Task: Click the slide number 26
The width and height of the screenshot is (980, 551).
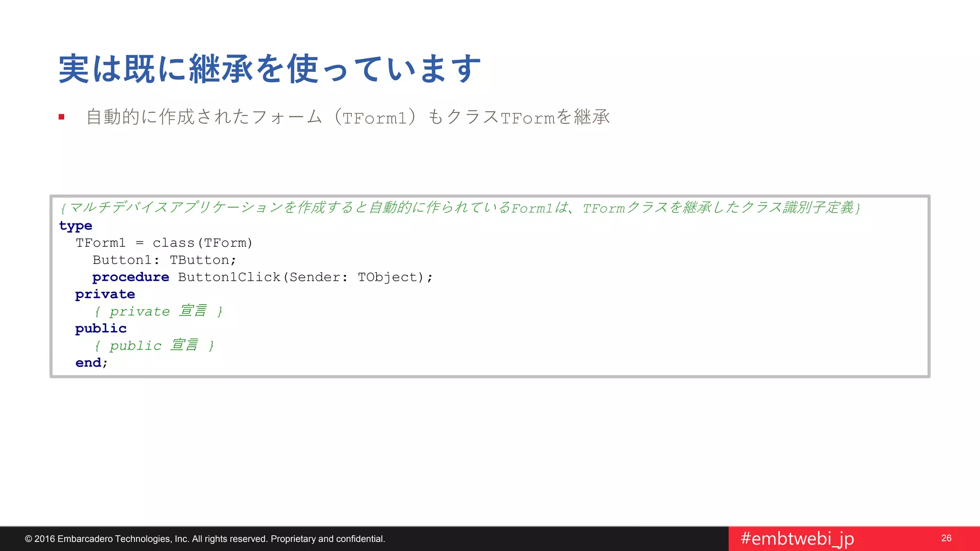Action: tap(946, 538)
